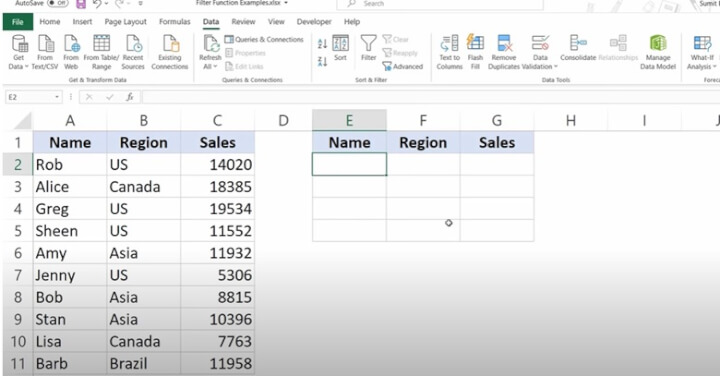Click in the Search box

pos(440,4)
